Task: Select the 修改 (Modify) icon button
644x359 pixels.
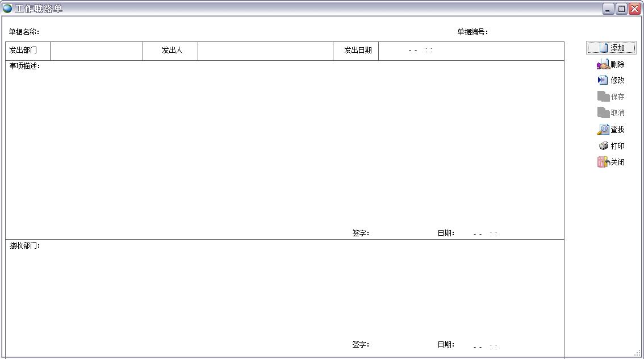Action: click(x=611, y=81)
